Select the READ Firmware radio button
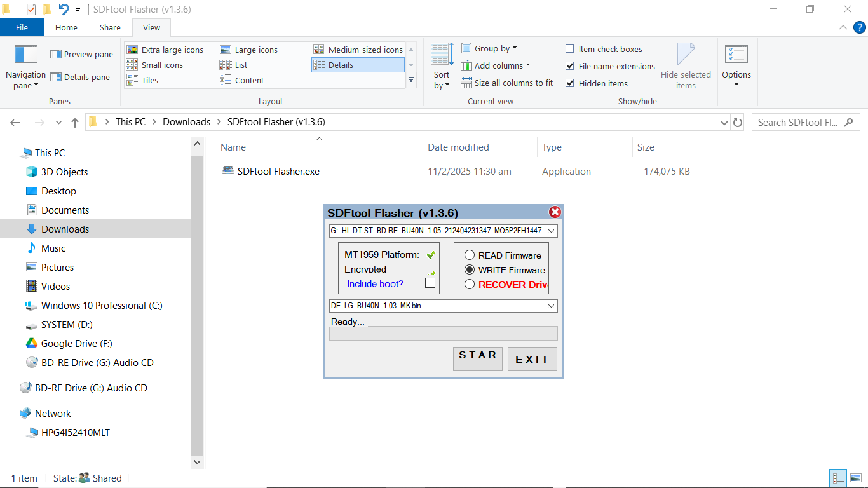 pos(470,255)
